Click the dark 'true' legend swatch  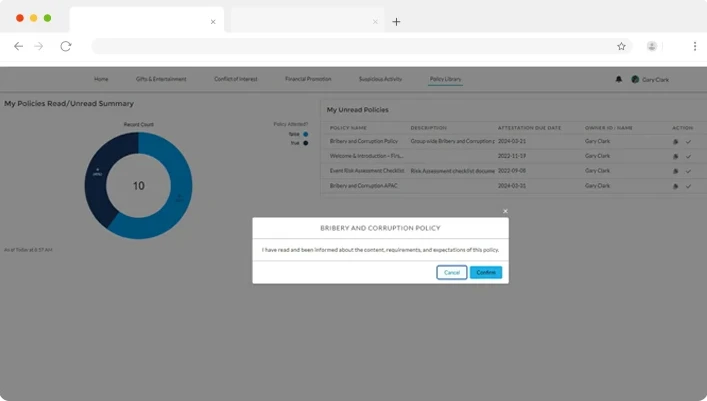click(x=305, y=143)
